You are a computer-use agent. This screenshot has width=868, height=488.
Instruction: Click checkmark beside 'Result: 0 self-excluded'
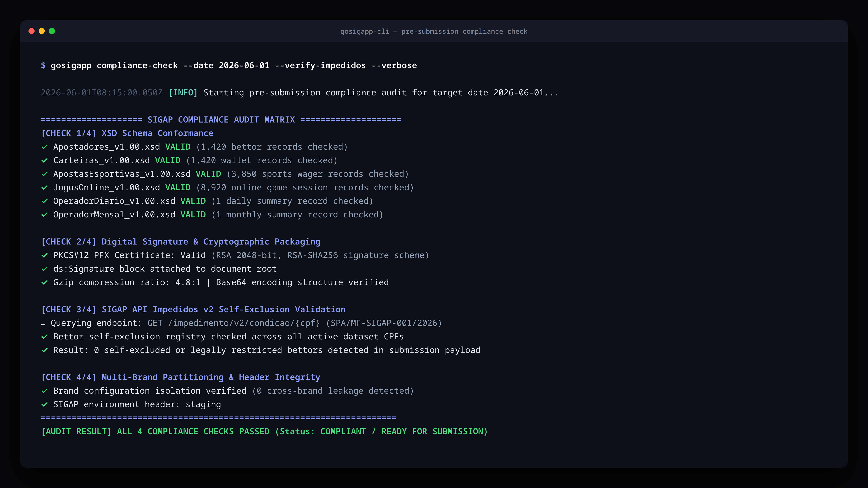[x=44, y=350]
